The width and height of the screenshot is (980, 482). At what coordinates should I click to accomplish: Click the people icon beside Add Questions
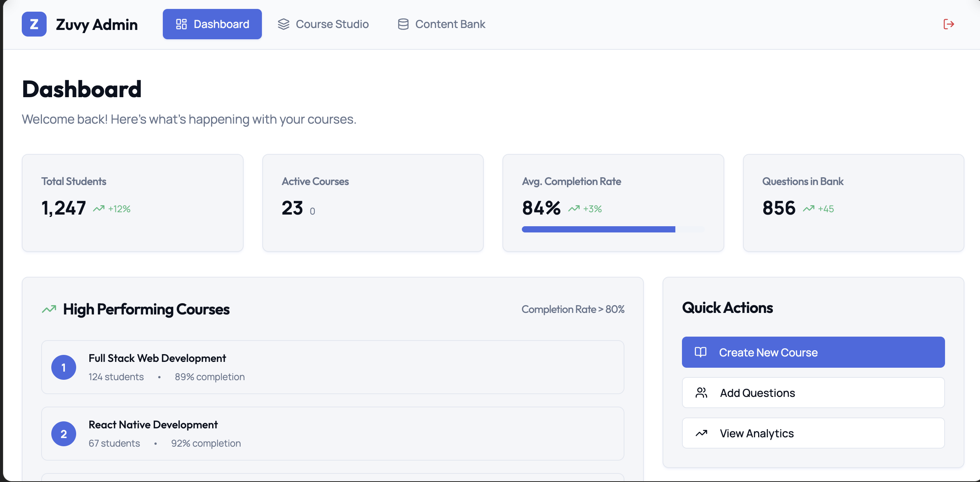click(x=701, y=393)
